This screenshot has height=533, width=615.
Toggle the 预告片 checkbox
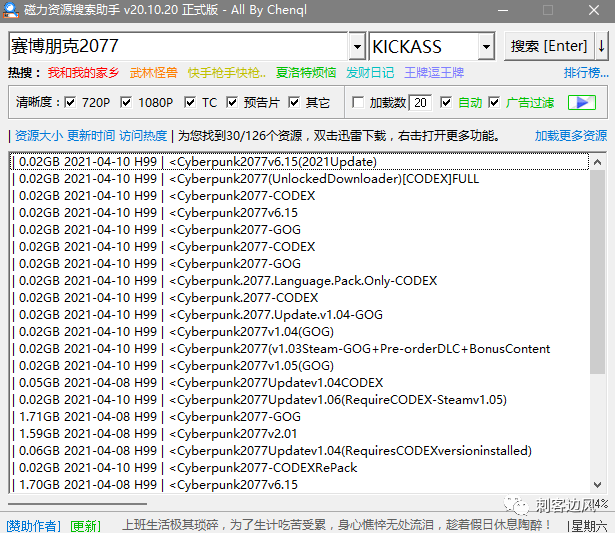pyautogui.click(x=232, y=102)
